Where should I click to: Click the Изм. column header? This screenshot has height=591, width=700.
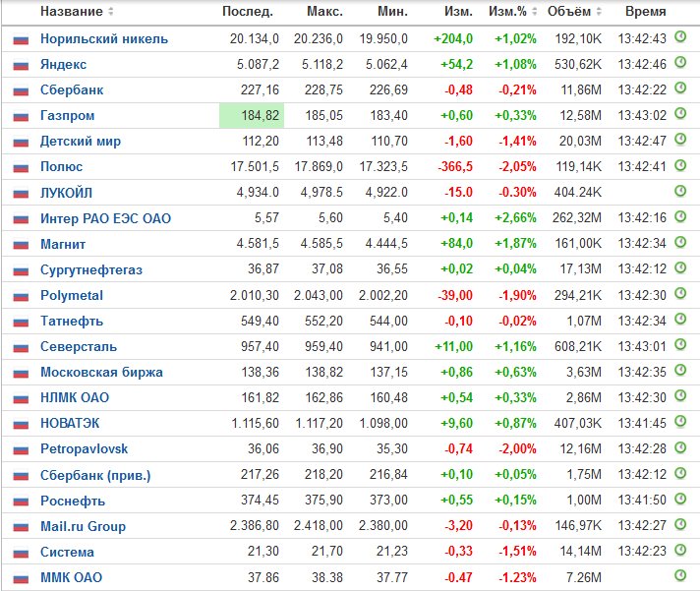pyautogui.click(x=458, y=11)
